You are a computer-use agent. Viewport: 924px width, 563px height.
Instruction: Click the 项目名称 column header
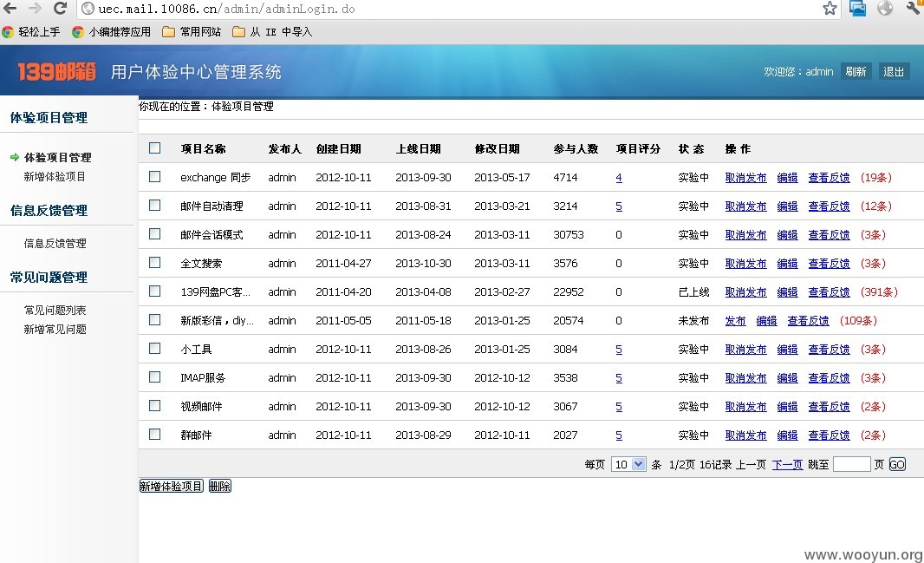coord(203,148)
